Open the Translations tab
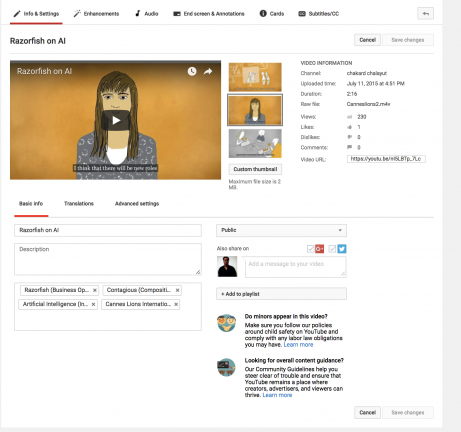The image size is (461, 432). [79, 204]
